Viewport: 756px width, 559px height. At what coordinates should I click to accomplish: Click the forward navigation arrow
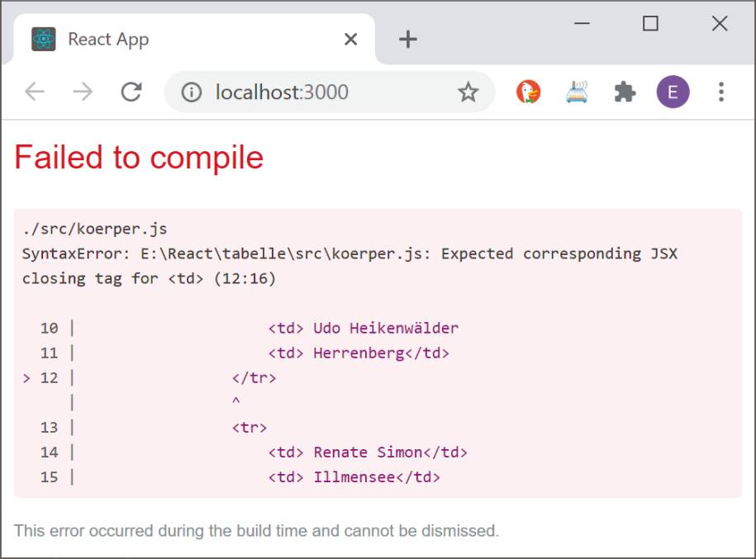[x=83, y=92]
